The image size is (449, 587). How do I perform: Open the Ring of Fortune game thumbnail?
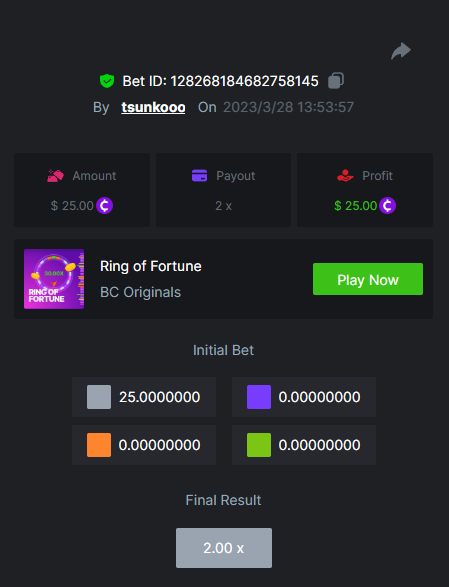[54, 279]
